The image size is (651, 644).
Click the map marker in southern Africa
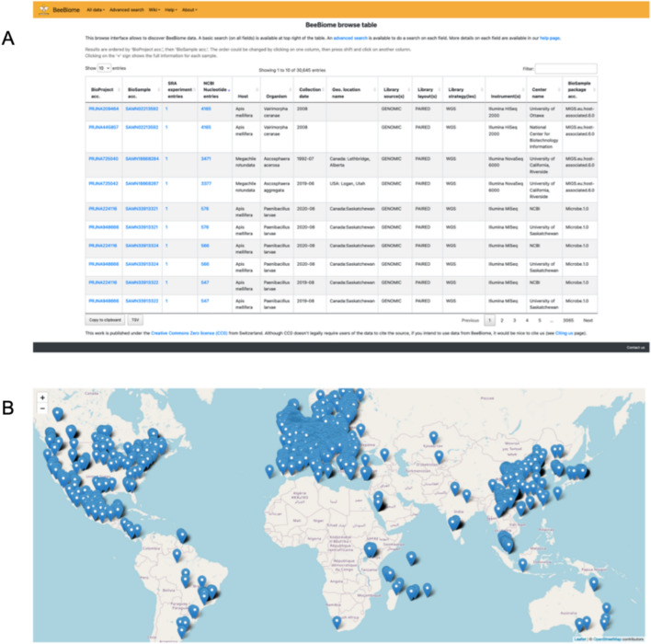(x=337, y=622)
